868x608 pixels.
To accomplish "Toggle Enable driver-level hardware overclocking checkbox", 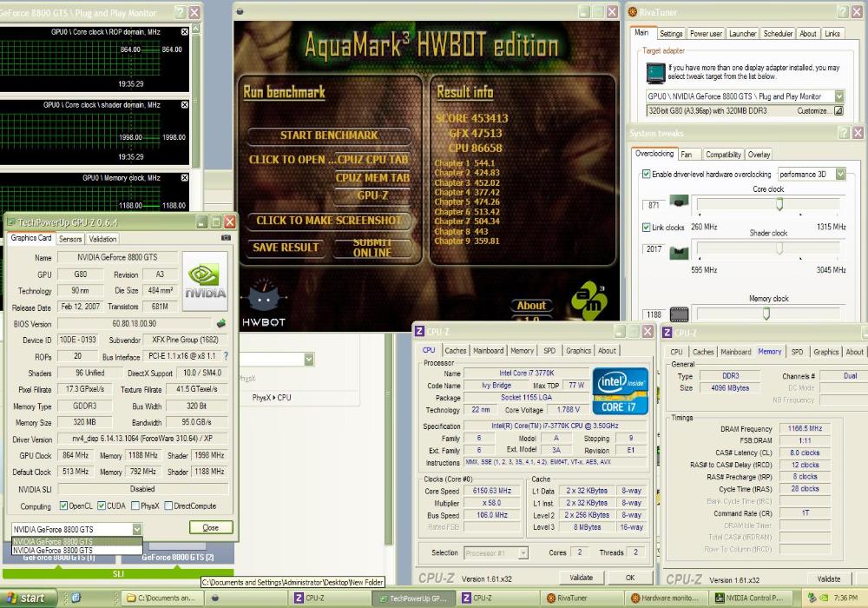I will (x=646, y=174).
